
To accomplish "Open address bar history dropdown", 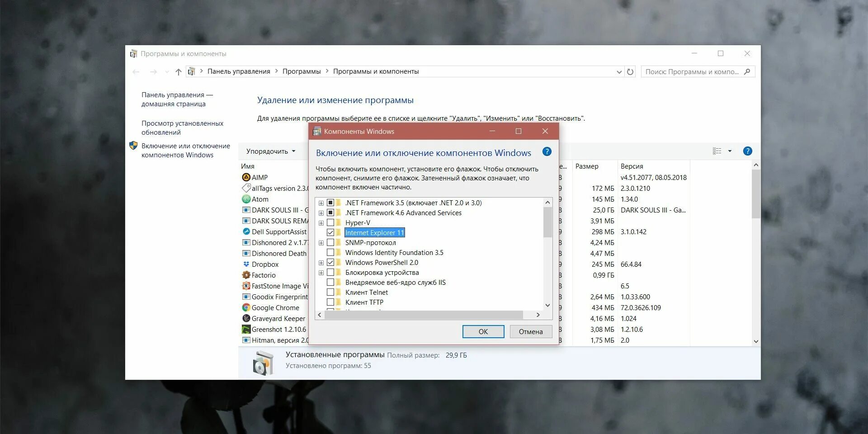I will (x=619, y=72).
